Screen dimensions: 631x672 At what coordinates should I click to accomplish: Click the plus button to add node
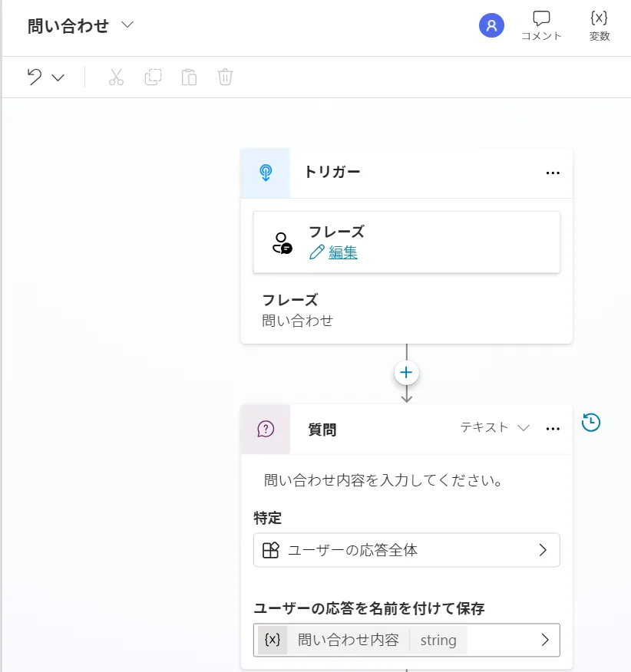[406, 373]
